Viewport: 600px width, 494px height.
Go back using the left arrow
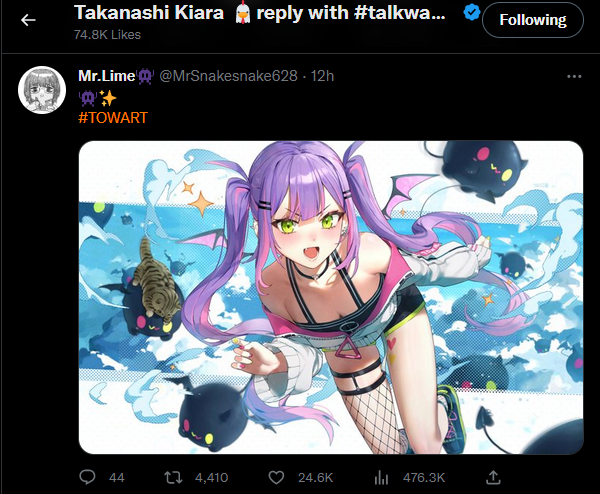[28, 20]
